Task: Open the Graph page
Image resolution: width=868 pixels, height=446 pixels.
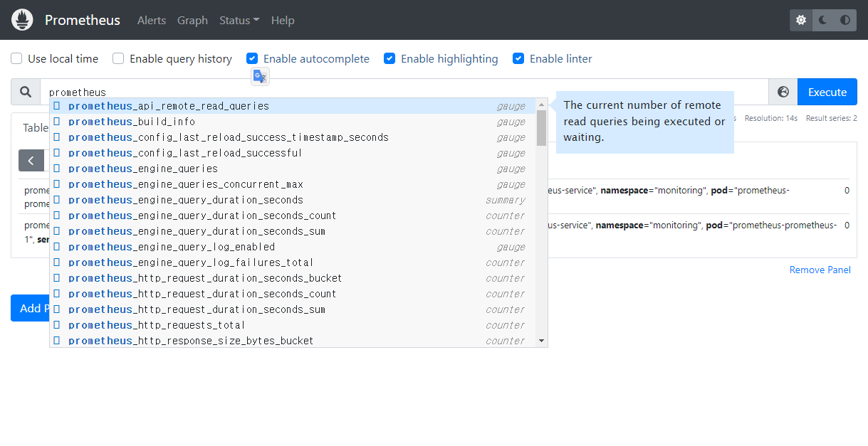Action: click(192, 20)
